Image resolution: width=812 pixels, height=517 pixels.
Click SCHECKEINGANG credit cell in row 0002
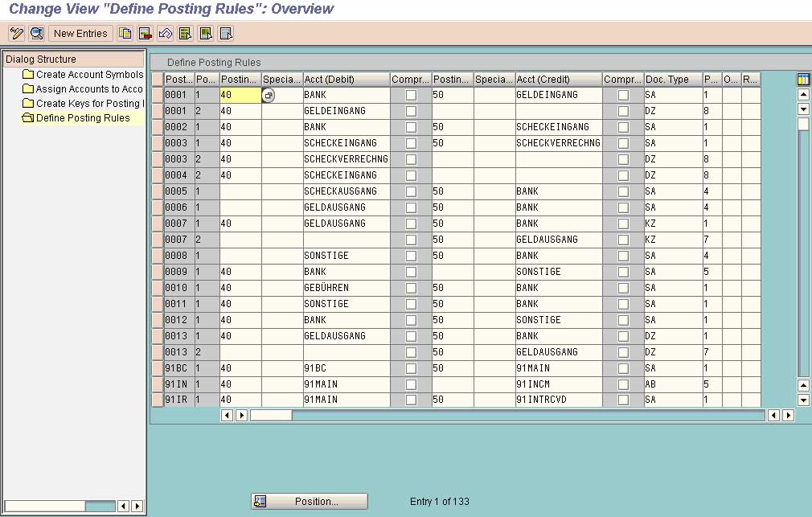pos(559,127)
